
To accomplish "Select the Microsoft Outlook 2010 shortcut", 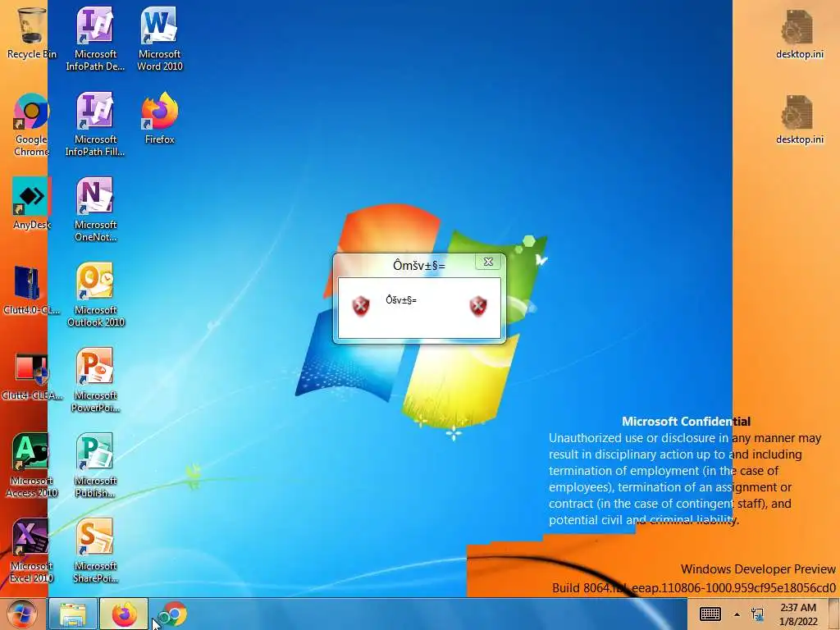I will coord(95,294).
